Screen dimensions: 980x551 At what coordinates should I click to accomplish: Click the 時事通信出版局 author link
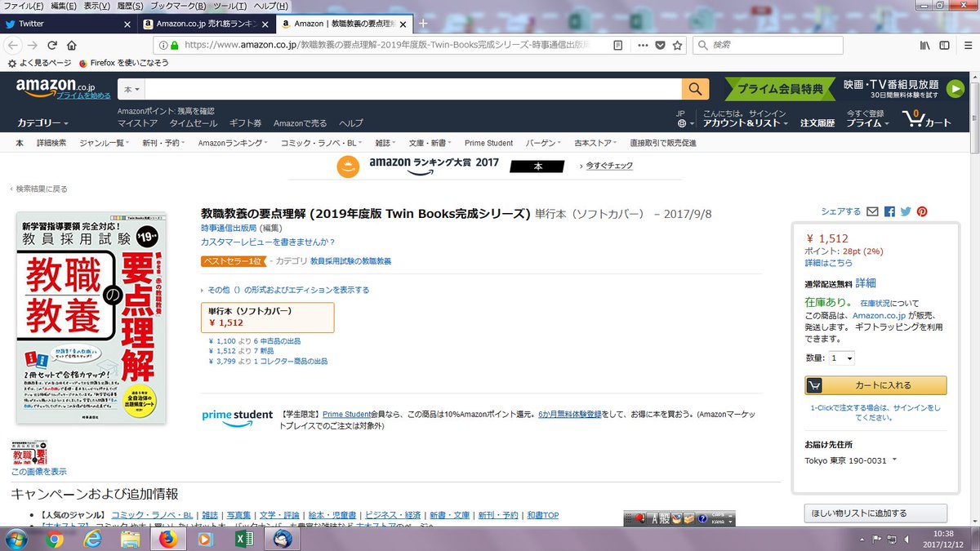click(x=229, y=227)
